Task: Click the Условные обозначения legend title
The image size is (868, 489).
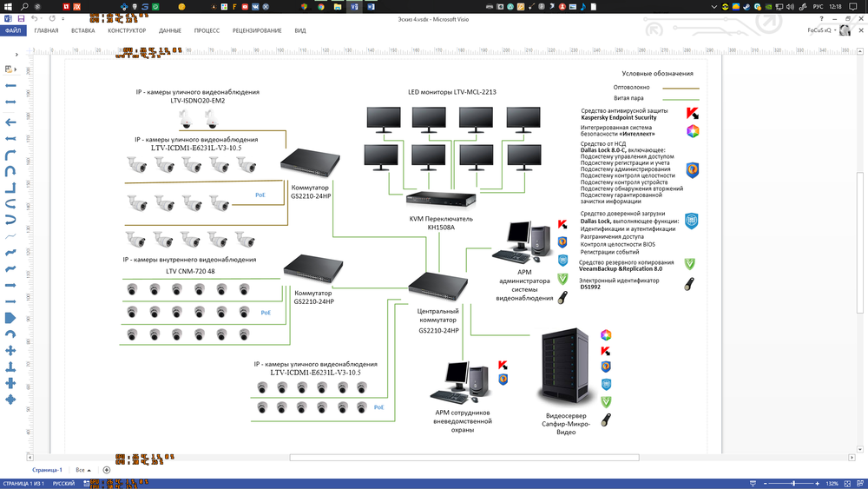Action: pos(657,73)
